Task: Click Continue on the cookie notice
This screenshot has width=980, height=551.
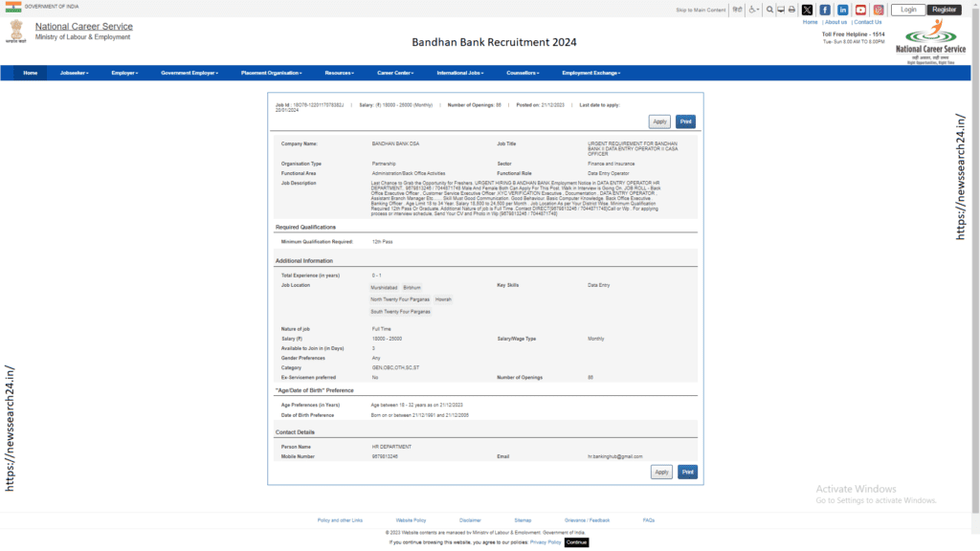Action: [576, 542]
